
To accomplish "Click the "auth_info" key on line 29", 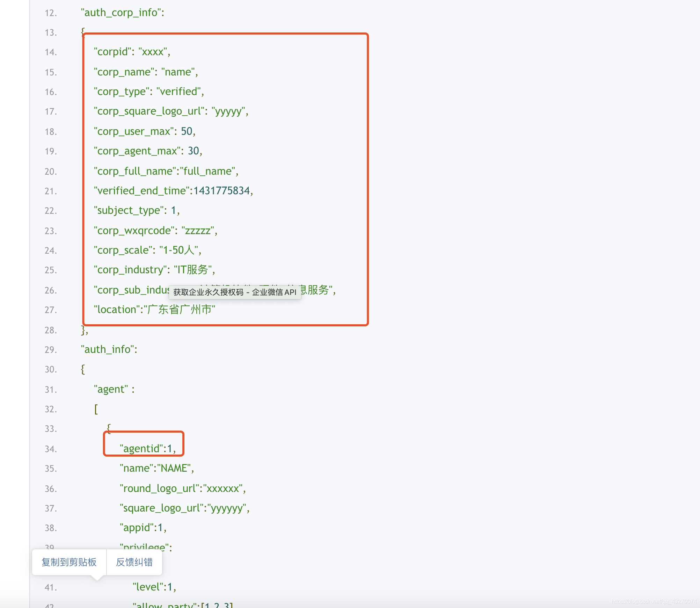I will click(x=108, y=349).
